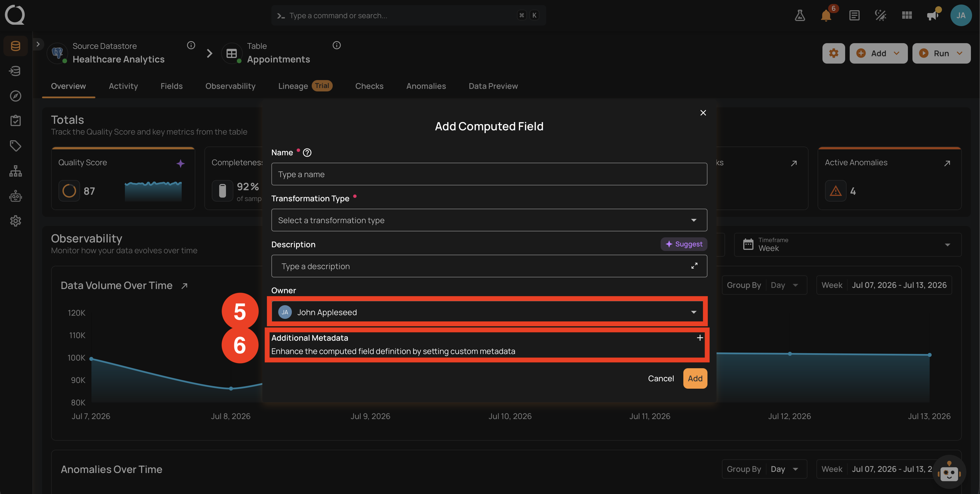Open the robot agent sidebar icon
980x494 pixels.
pos(16,196)
